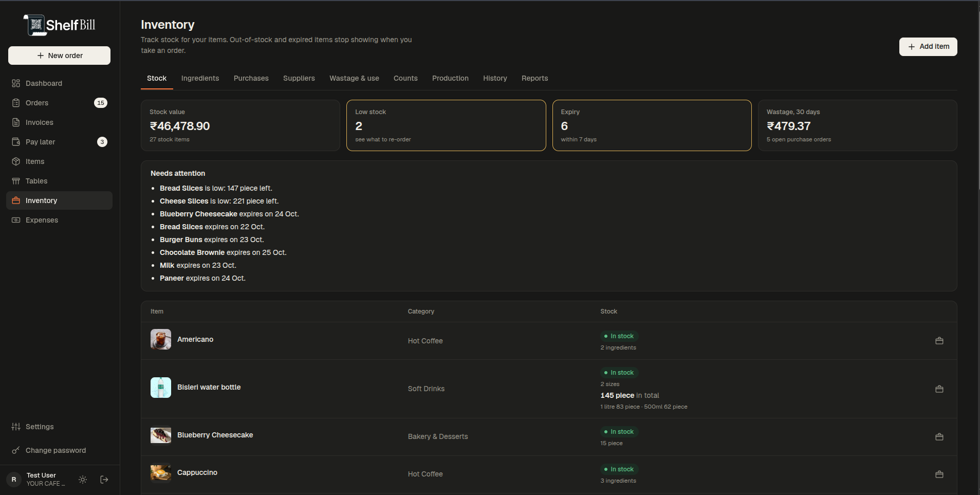Viewport: 980px width, 495px height.
Task: Click the Change password key icon
Action: [16, 450]
